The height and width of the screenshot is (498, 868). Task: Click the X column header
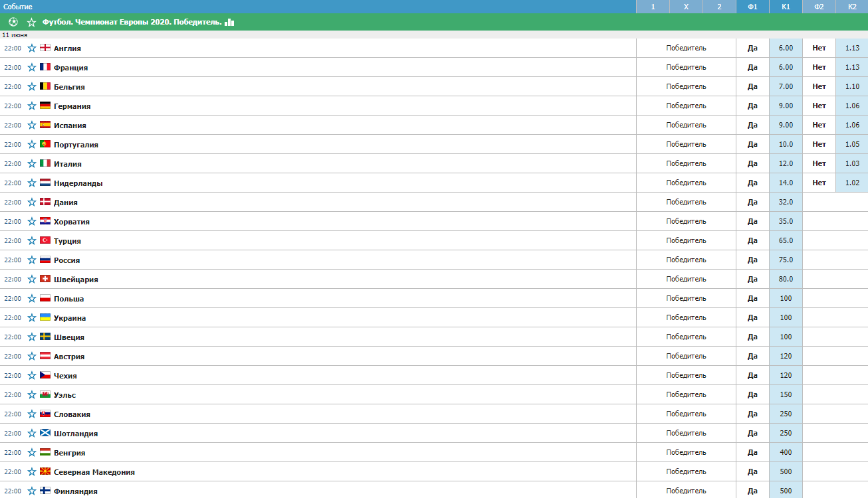click(686, 7)
